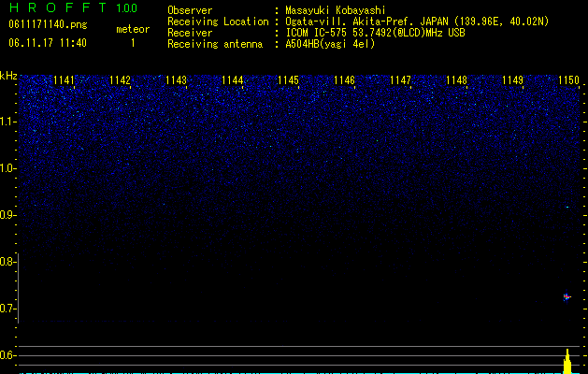
Task: Click the 1.1 frequency axis label
Action: coord(8,122)
